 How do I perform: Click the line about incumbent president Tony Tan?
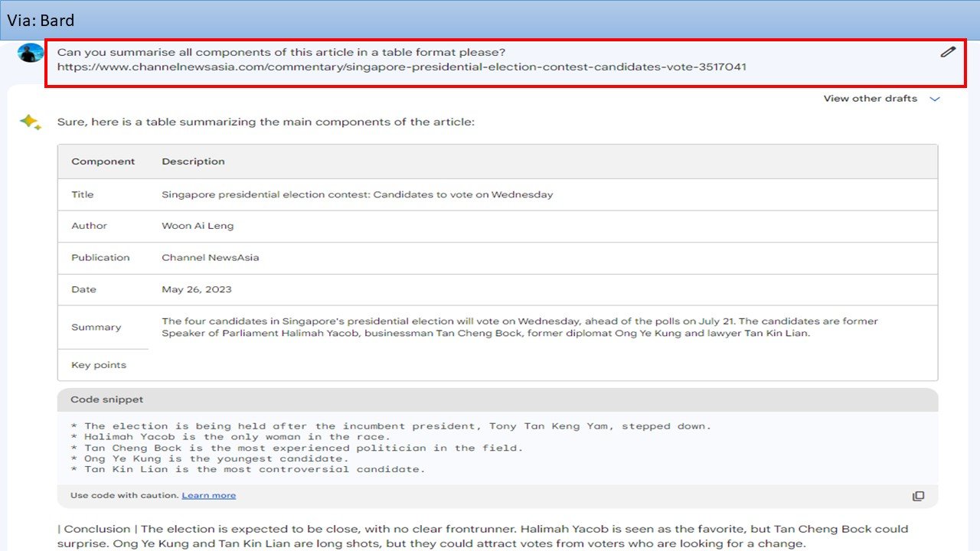coord(390,426)
